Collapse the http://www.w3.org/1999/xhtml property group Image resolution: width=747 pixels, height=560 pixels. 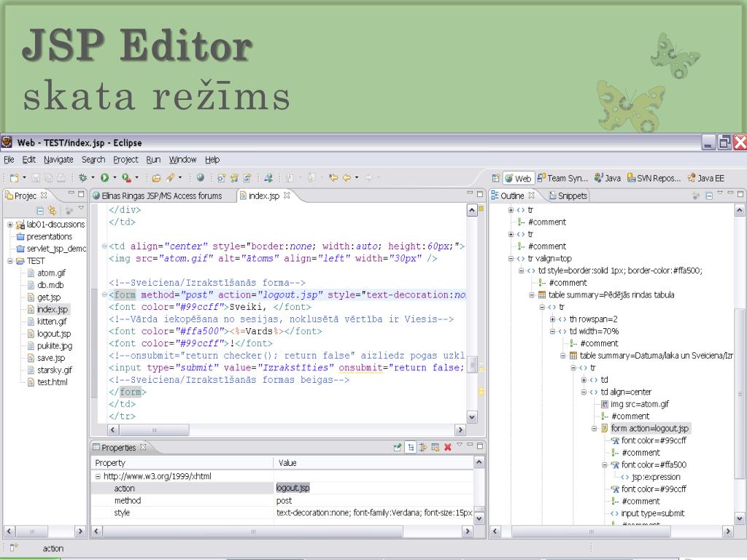pos(98,475)
